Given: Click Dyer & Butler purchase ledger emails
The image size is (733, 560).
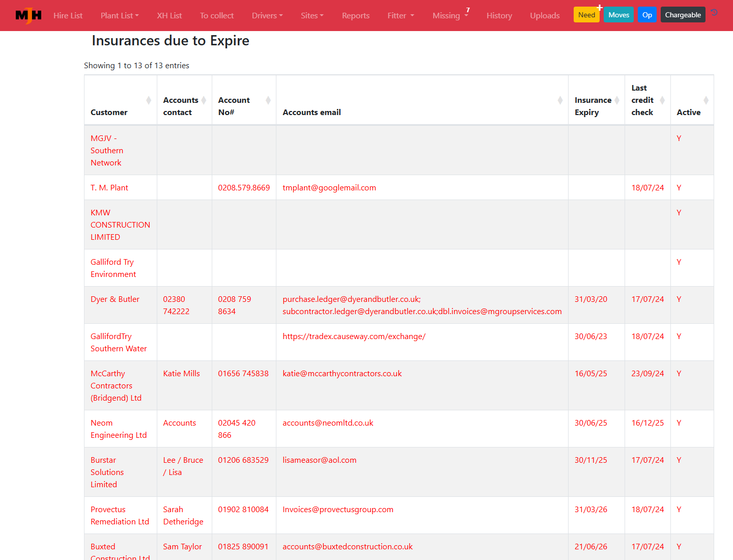Looking at the screenshot, I should pyautogui.click(x=422, y=305).
